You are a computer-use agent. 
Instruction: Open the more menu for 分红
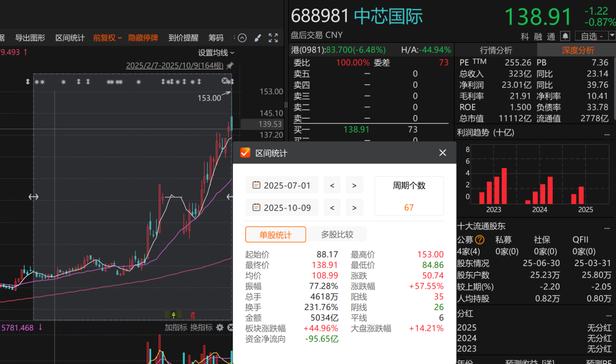click(x=609, y=314)
